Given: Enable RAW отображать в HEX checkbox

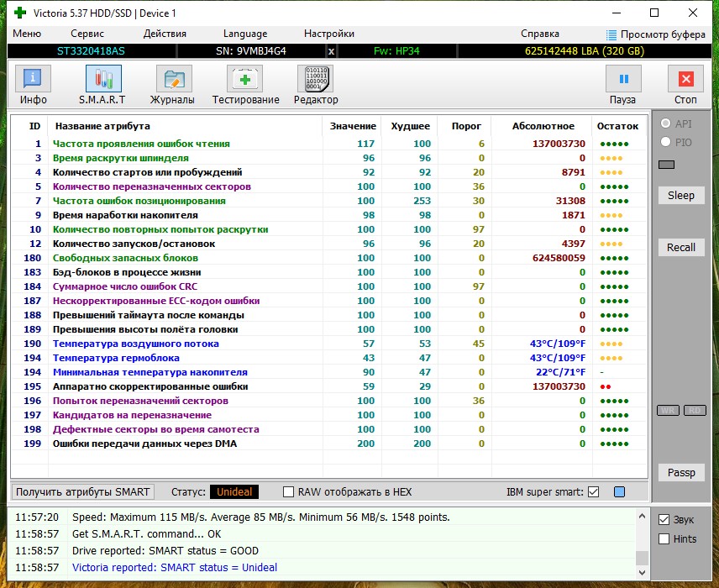Looking at the screenshot, I should click(288, 491).
